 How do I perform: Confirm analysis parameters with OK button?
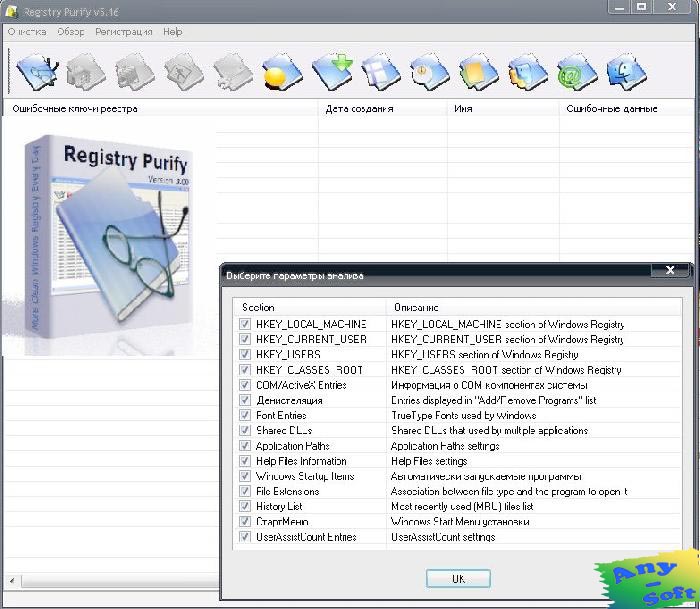(x=458, y=579)
